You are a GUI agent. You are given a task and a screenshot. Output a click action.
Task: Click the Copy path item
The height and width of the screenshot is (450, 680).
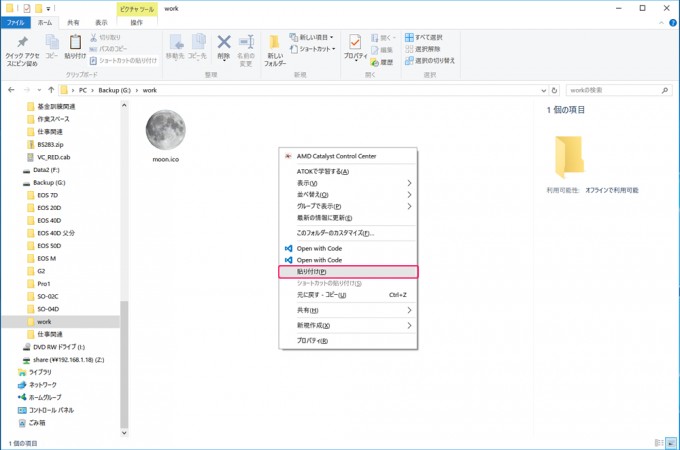click(108, 49)
